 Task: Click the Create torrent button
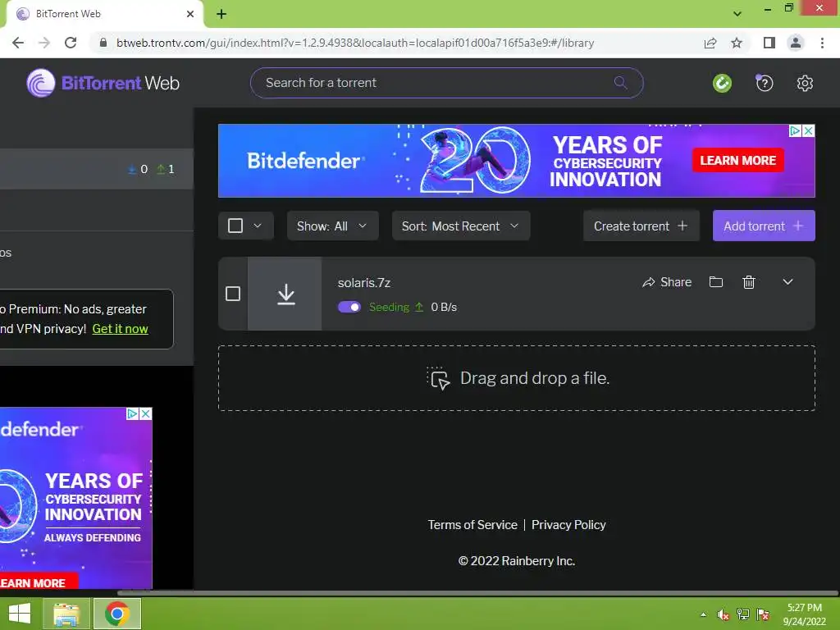[641, 226]
